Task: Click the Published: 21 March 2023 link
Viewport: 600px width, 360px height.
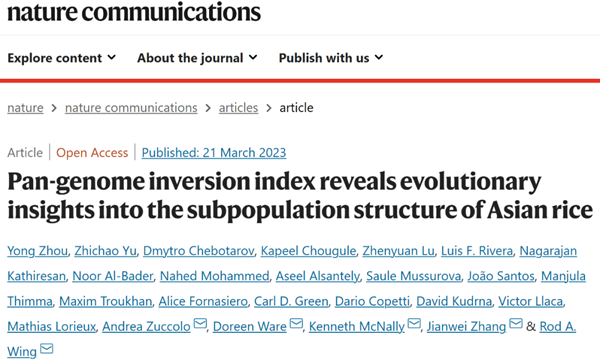Action: [x=214, y=153]
